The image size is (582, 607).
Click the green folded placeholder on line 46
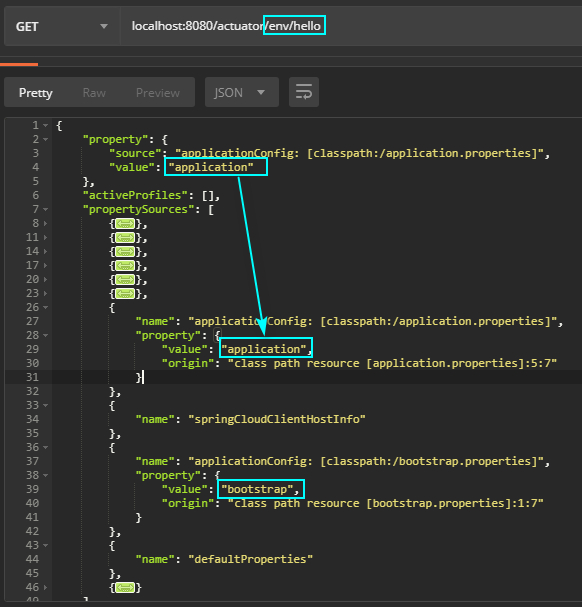[x=125, y=588]
